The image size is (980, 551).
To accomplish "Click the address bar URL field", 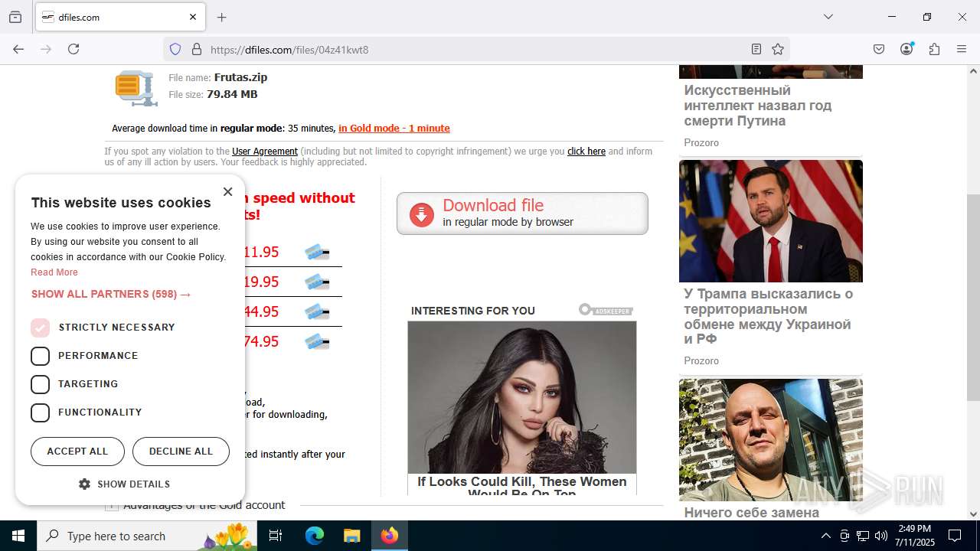I will tap(475, 49).
